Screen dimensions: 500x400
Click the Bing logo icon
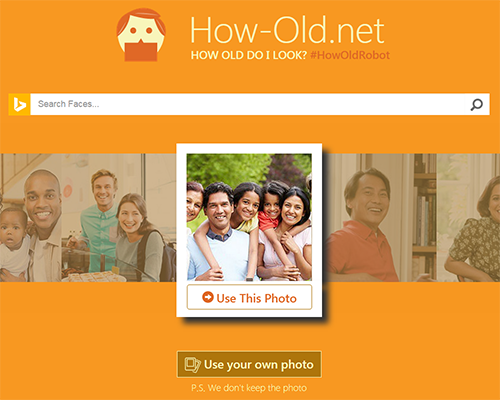pyautogui.click(x=19, y=104)
